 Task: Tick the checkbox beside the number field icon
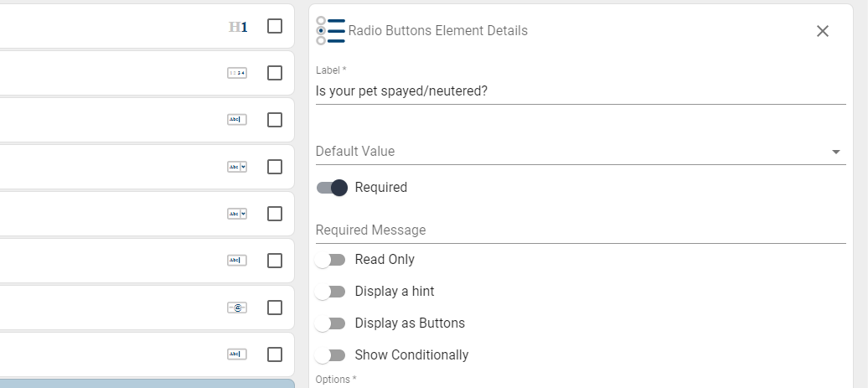pyautogui.click(x=275, y=73)
